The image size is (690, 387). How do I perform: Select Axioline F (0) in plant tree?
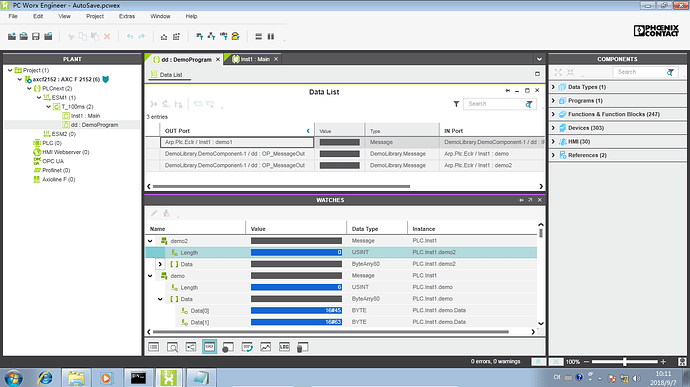59,180
